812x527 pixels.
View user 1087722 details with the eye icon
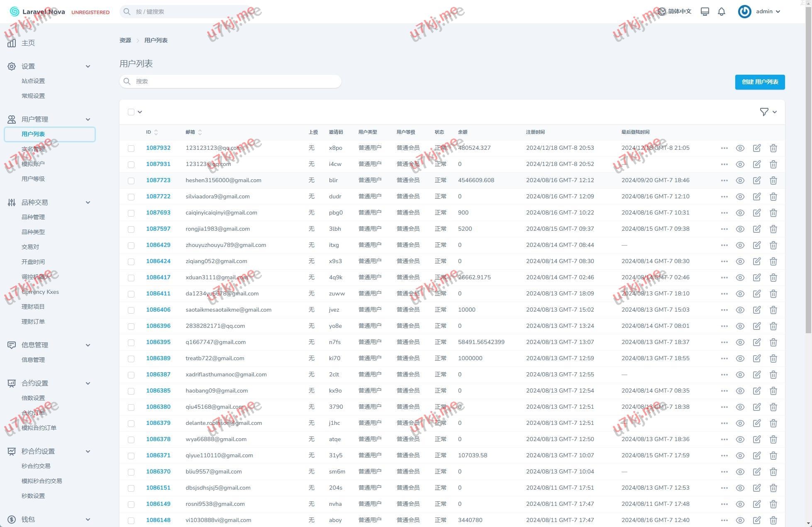pos(740,197)
